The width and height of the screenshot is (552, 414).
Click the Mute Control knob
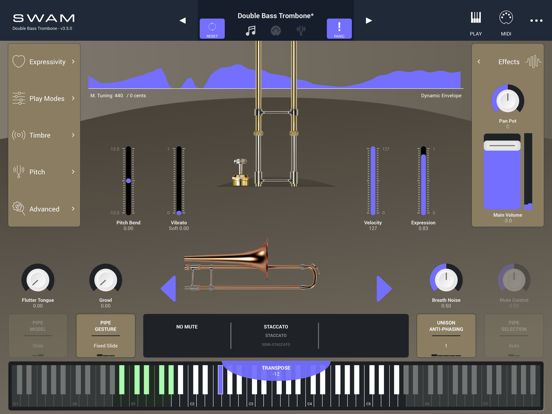point(514,280)
